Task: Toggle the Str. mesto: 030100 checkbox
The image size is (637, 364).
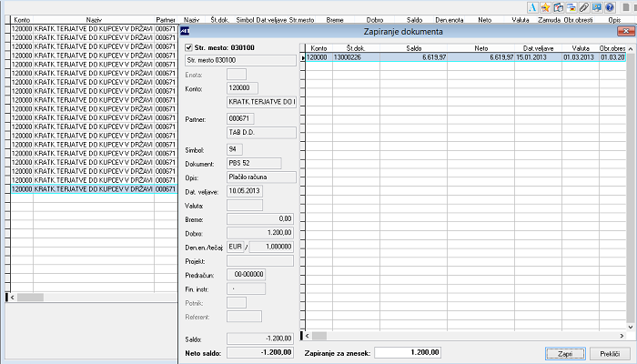Action: coord(188,48)
